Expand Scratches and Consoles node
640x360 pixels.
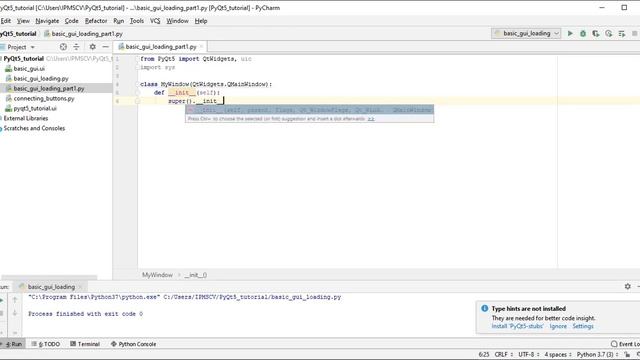pyautogui.click(x=34, y=128)
